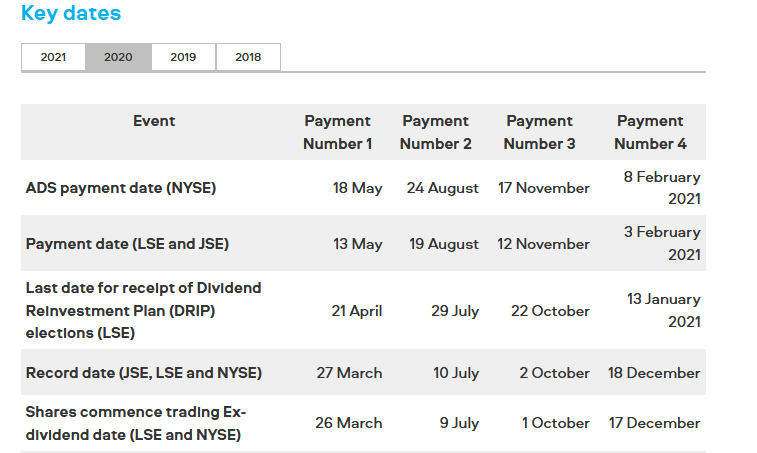This screenshot has width=757, height=453.
Task: Select the Ex-dividend date row label
Action: pyautogui.click(x=135, y=423)
